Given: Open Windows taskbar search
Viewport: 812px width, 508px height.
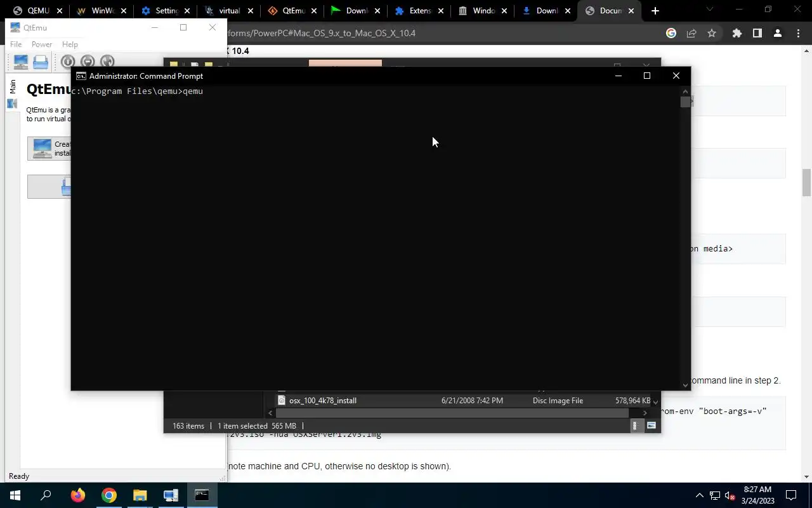Looking at the screenshot, I should [x=46, y=495].
